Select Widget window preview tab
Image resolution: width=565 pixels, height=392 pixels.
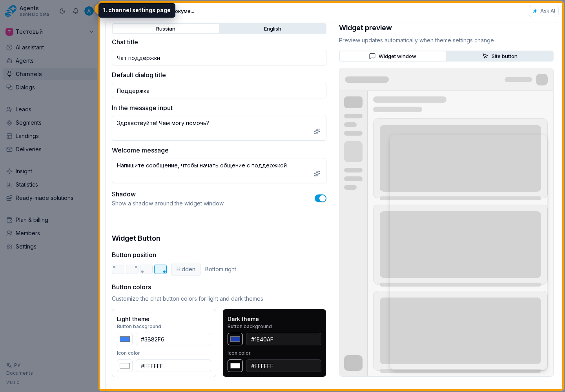click(393, 56)
